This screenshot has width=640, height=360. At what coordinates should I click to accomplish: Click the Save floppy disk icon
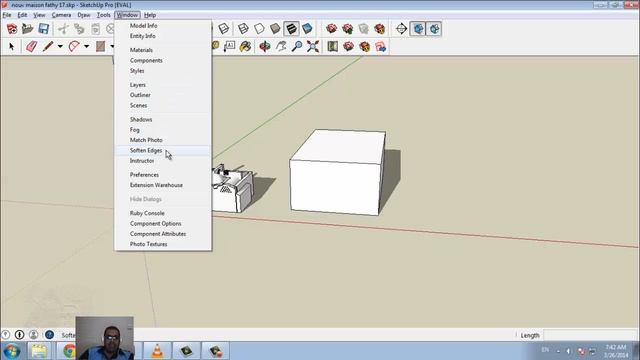[x=44, y=29]
